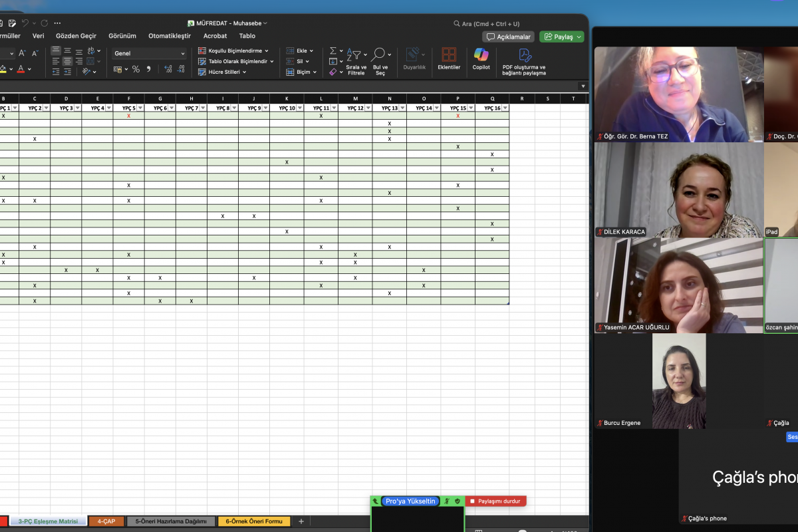798x532 pixels.
Task: Add a new sheet with plus icon
Action: point(301,521)
